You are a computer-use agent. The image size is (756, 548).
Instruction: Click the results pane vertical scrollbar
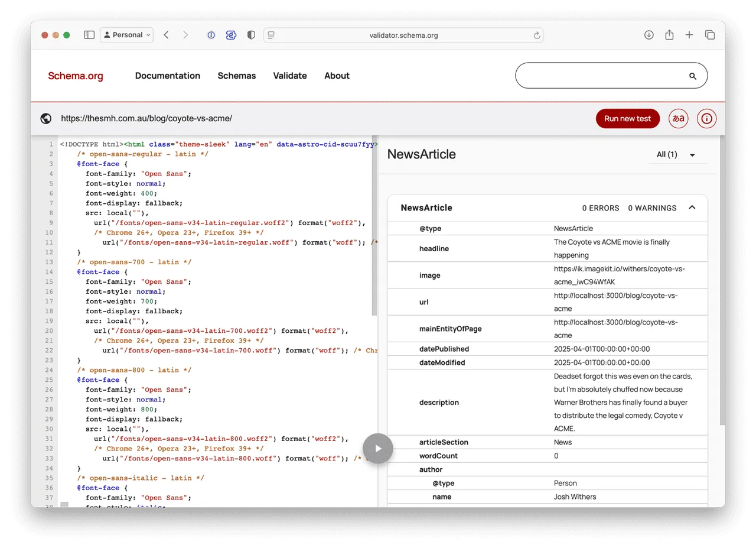click(x=722, y=281)
